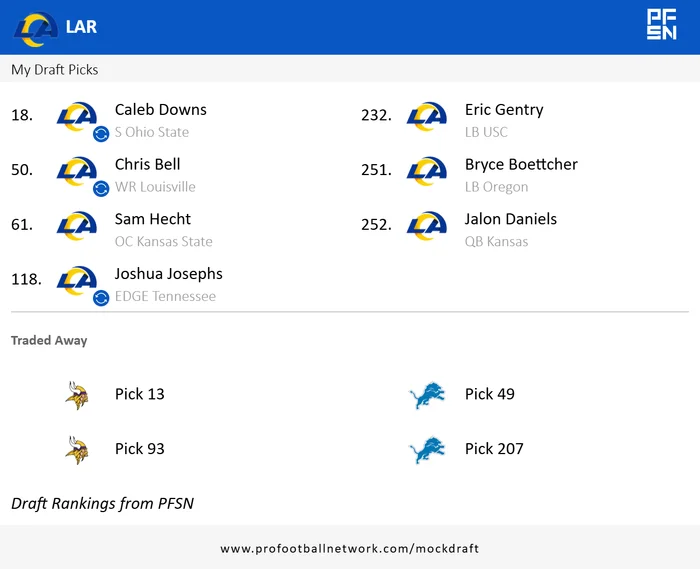
Task: Click the trade swap icon on Chris Bell
Action: (101, 189)
